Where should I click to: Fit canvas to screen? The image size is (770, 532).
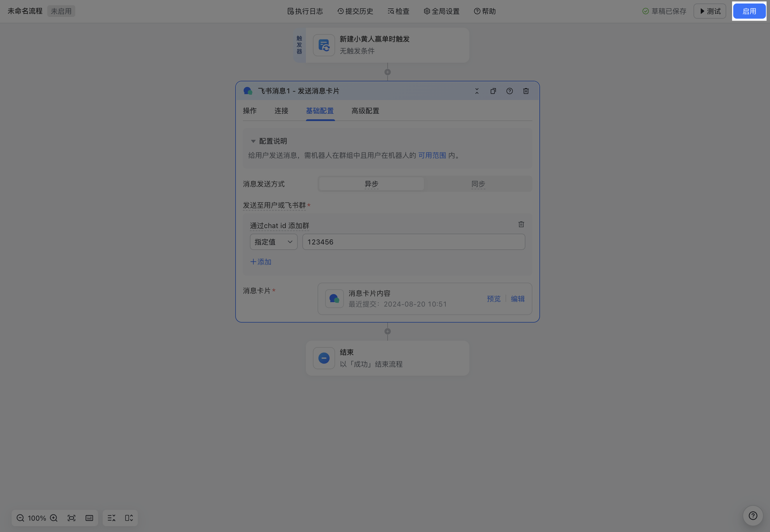pyautogui.click(x=72, y=518)
